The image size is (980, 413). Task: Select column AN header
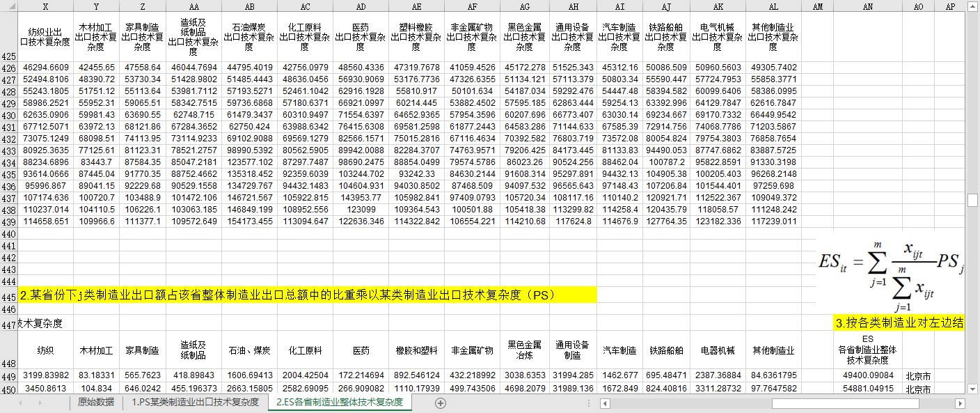click(867, 6)
